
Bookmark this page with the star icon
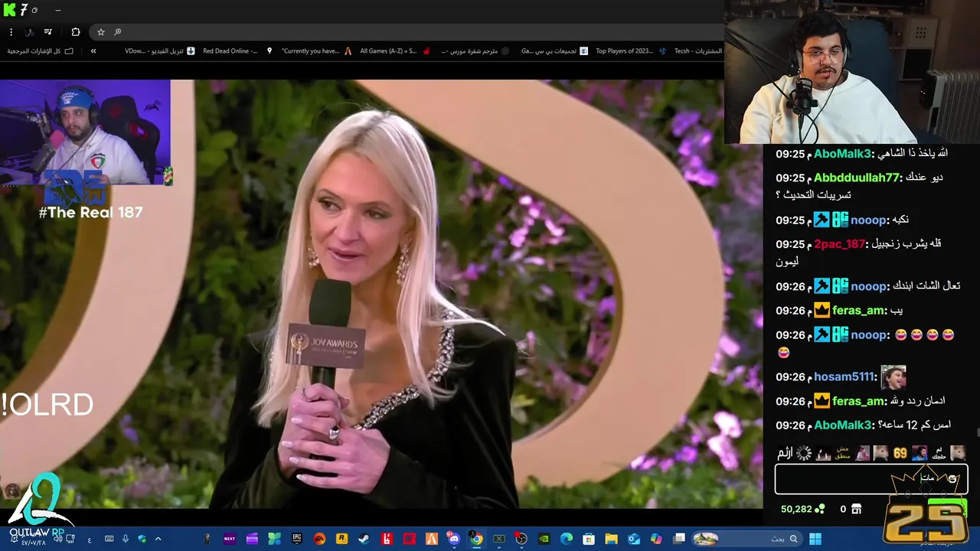coord(100,32)
